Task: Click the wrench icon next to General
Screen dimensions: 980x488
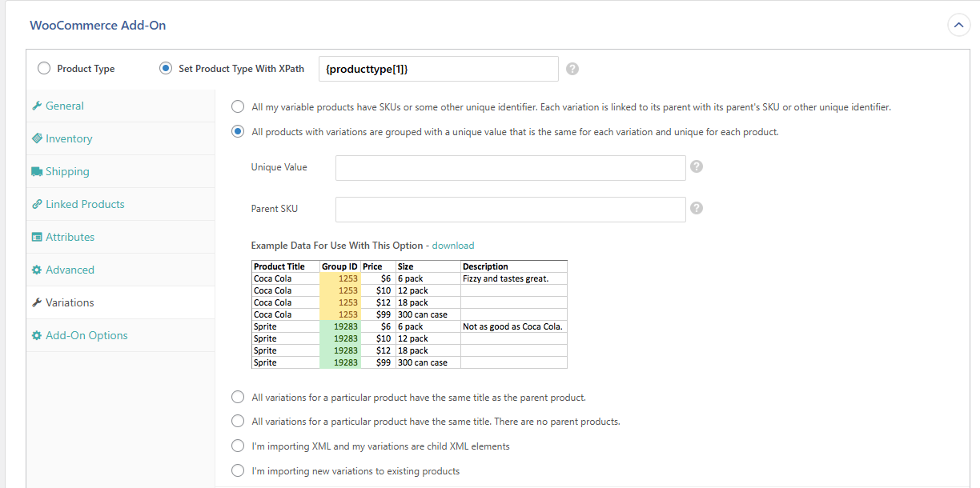Action: [x=37, y=106]
